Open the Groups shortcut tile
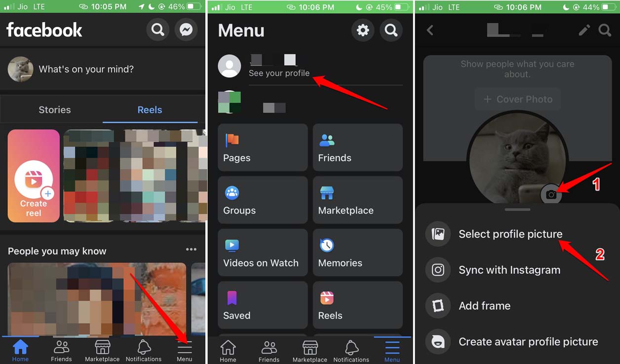The height and width of the screenshot is (364, 620). (x=263, y=200)
